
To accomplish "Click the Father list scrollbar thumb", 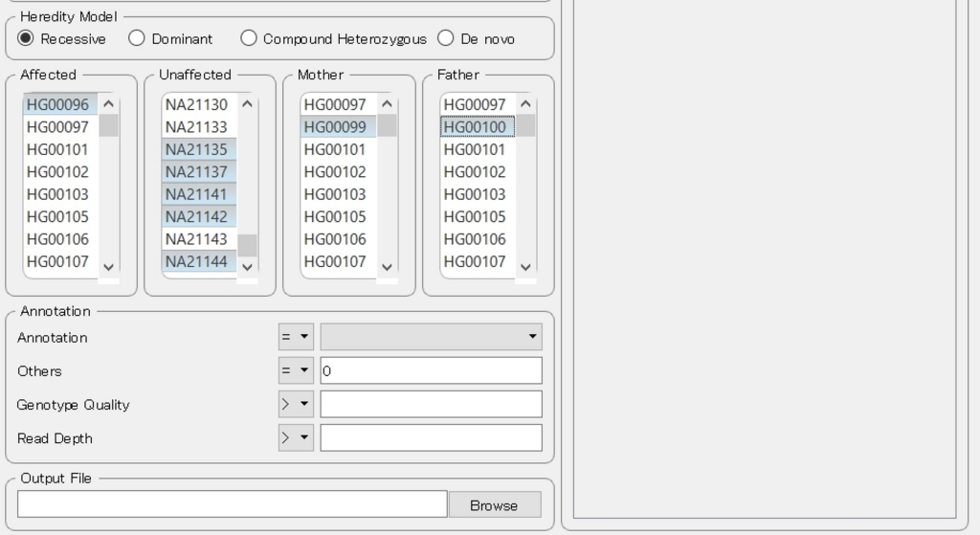I will point(525,125).
